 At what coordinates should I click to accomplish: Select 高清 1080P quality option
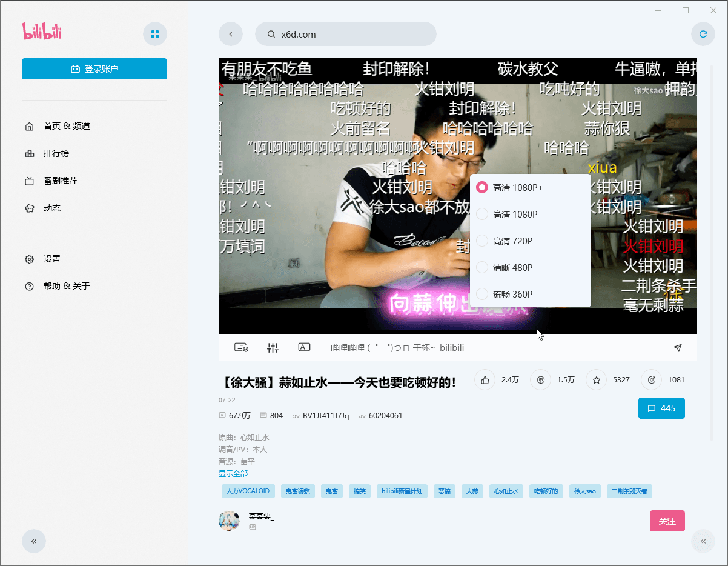pyautogui.click(x=515, y=215)
